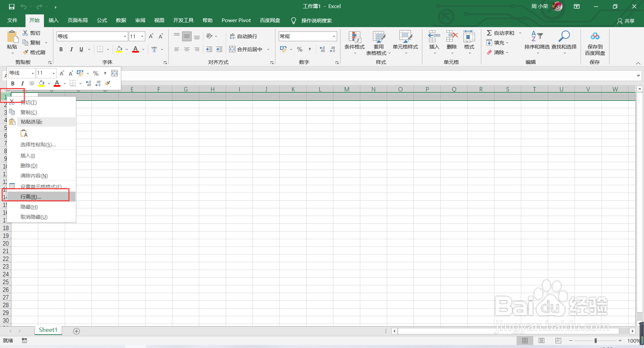Image resolution: width=644 pixels, height=348 pixels.
Task: Click the Delete cells icon
Action: (452, 36)
